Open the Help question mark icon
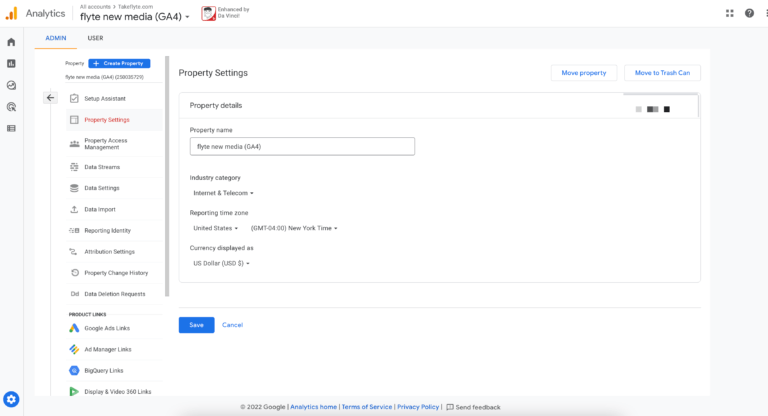This screenshot has width=768, height=416. click(x=749, y=13)
